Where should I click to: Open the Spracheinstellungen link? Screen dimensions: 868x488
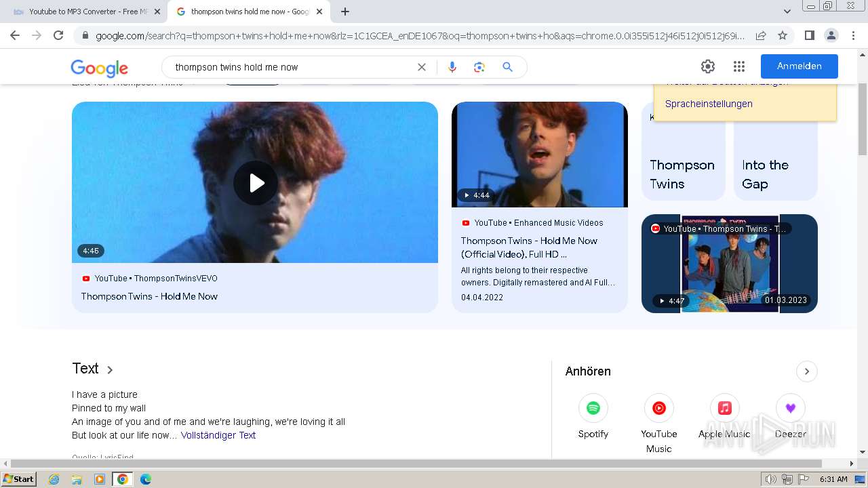point(709,104)
